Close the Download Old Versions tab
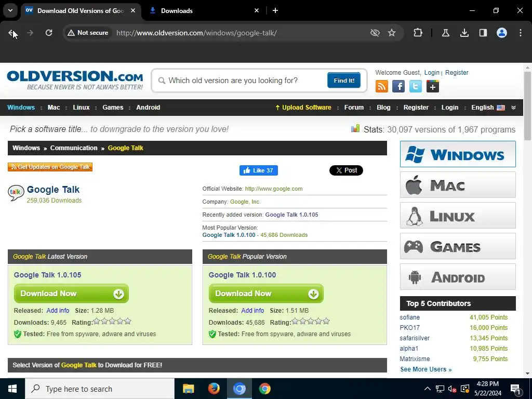This screenshot has width=532, height=399. pyautogui.click(x=133, y=10)
